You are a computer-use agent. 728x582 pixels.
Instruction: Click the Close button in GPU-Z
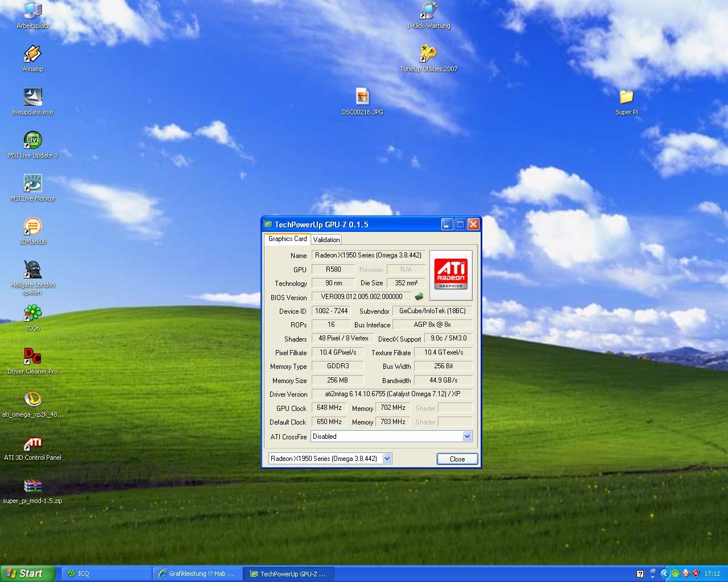[x=457, y=459]
